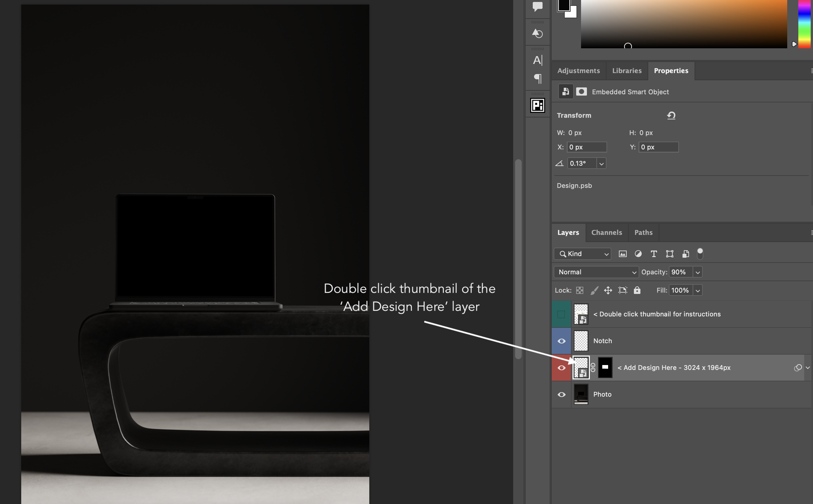Select the filter for type layers icon
The image size is (813, 504).
point(653,254)
